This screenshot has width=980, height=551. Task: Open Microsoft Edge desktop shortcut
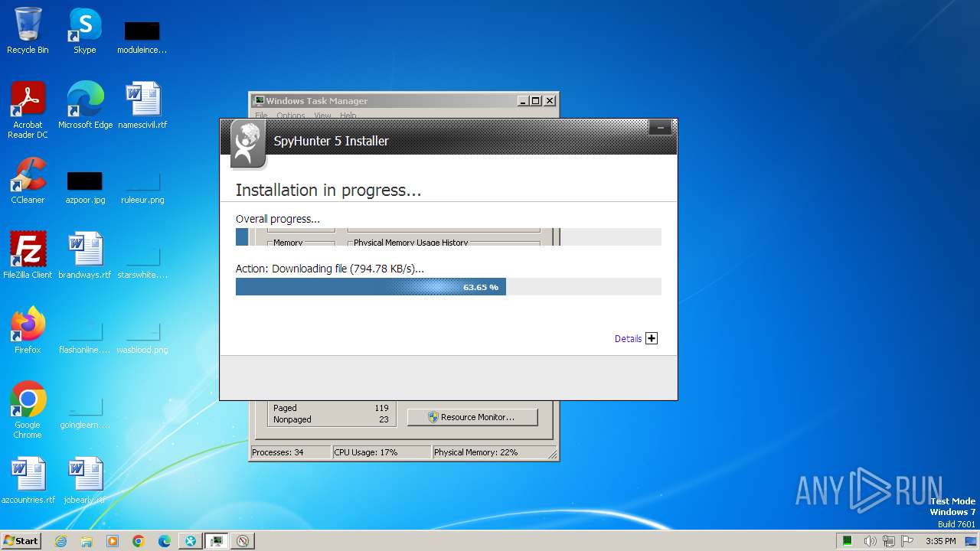coord(85,105)
